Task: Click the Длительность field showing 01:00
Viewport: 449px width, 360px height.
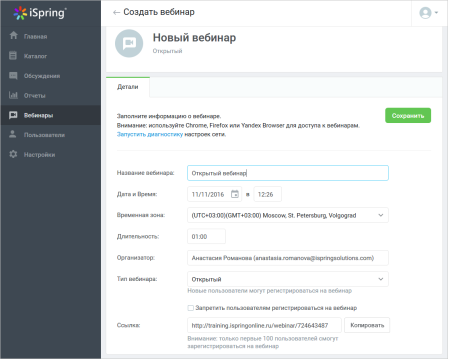Action: click(206, 236)
